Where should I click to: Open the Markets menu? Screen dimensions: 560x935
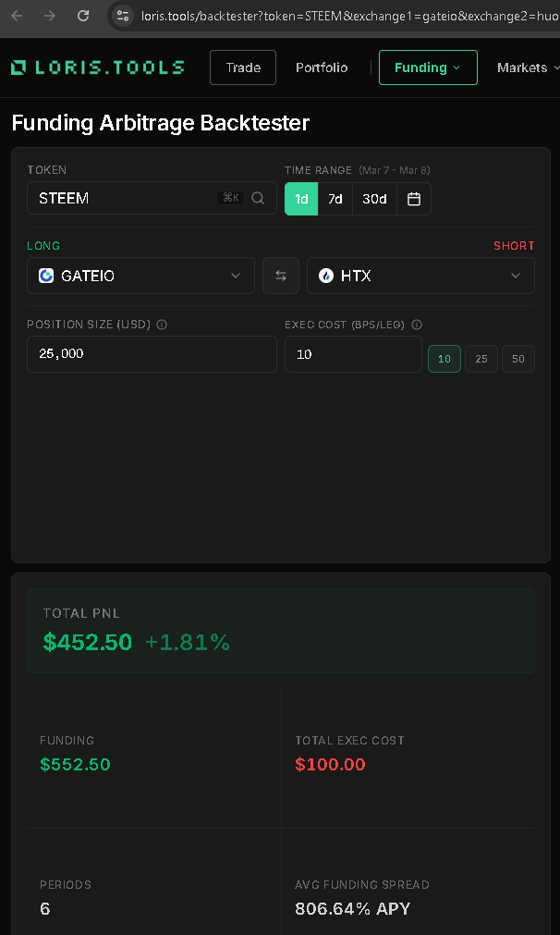[528, 68]
